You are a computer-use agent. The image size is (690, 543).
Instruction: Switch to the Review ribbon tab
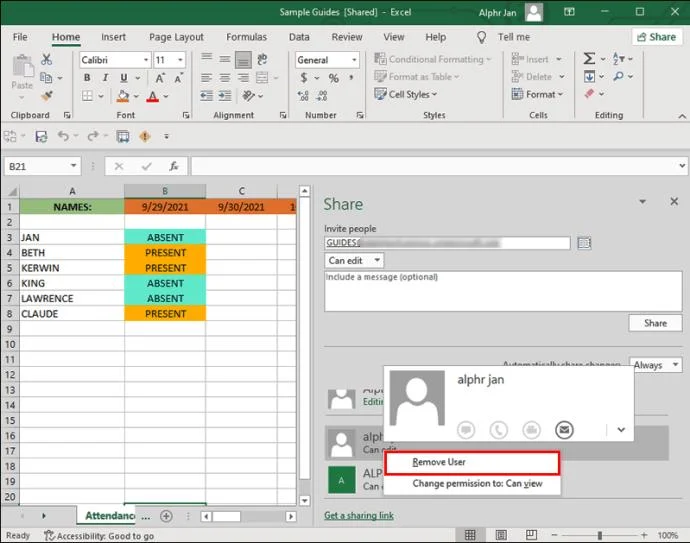347,37
